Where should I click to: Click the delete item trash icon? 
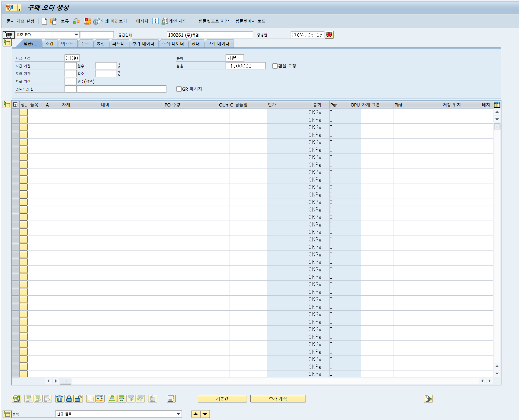click(x=60, y=399)
